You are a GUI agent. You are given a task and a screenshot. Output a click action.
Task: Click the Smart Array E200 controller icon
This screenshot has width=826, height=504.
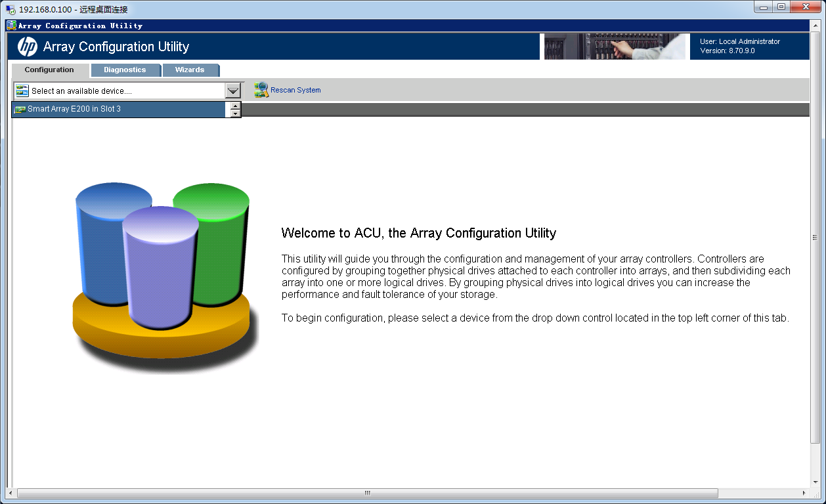pyautogui.click(x=20, y=109)
